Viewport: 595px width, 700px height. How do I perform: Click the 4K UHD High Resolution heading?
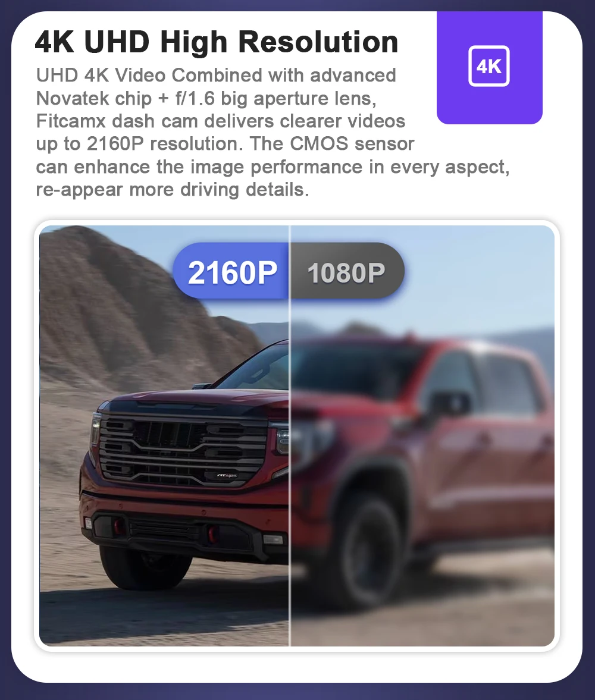pyautogui.click(x=216, y=42)
